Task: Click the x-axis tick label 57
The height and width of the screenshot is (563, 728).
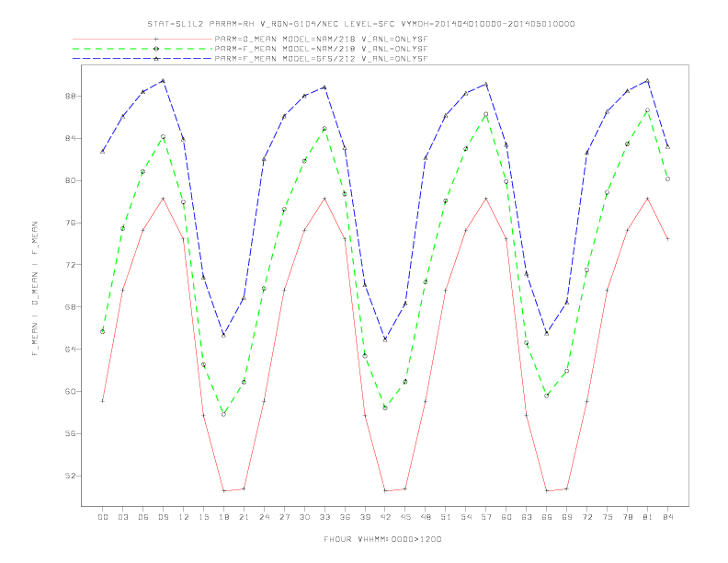Action: coord(486,517)
